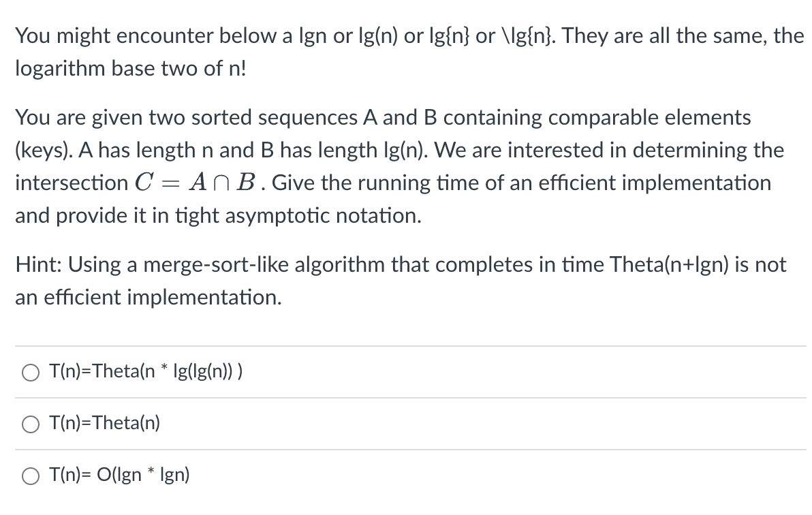
Task: Click the unselected middle radio circle
Action: 30,424
